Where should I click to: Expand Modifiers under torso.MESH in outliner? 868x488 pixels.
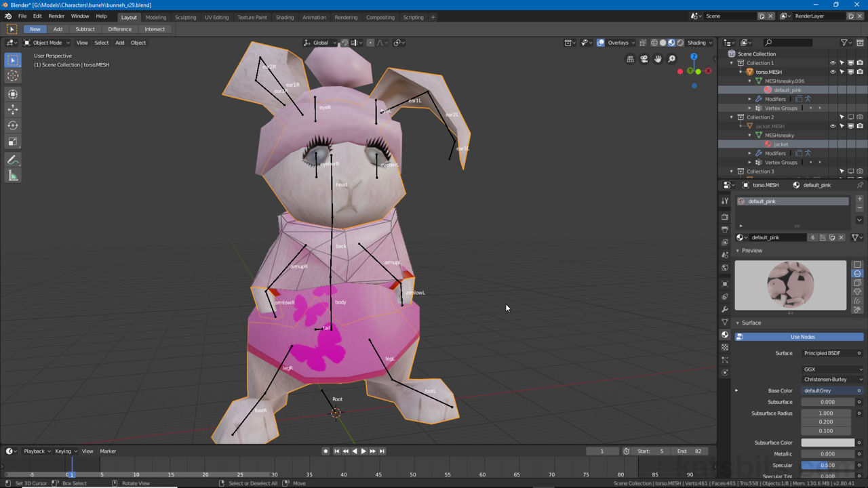pos(750,99)
